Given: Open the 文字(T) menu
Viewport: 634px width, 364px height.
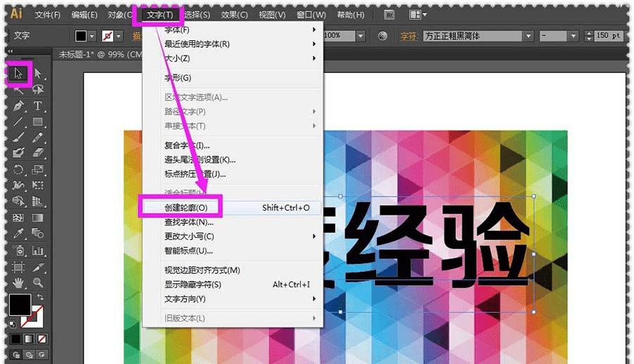Looking at the screenshot, I should tap(160, 15).
